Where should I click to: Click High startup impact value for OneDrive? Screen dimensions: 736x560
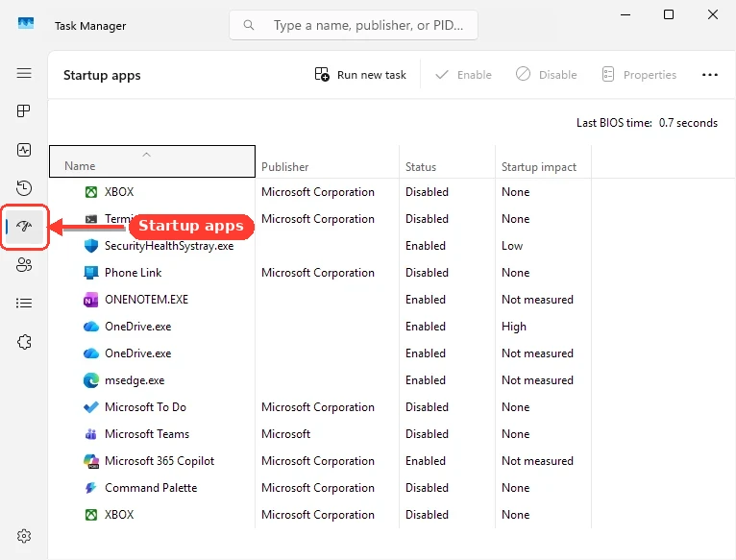(514, 327)
